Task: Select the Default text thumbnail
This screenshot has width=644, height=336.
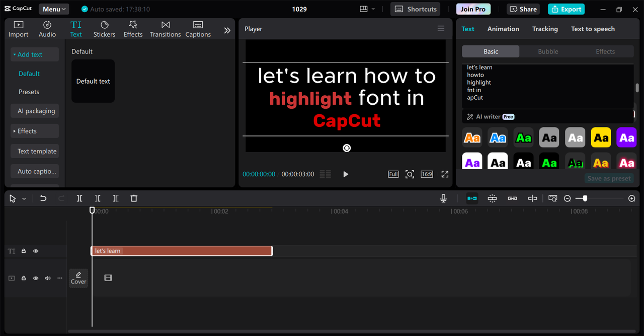Action: (x=93, y=81)
